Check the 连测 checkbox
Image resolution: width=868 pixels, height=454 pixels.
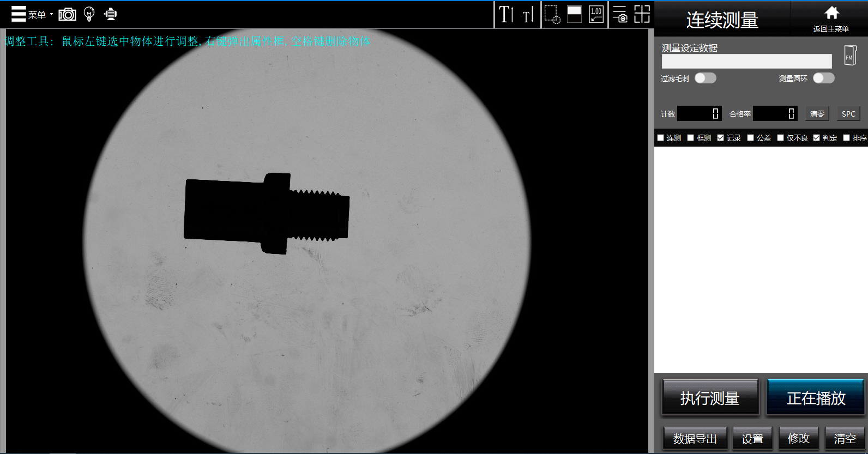(x=660, y=138)
